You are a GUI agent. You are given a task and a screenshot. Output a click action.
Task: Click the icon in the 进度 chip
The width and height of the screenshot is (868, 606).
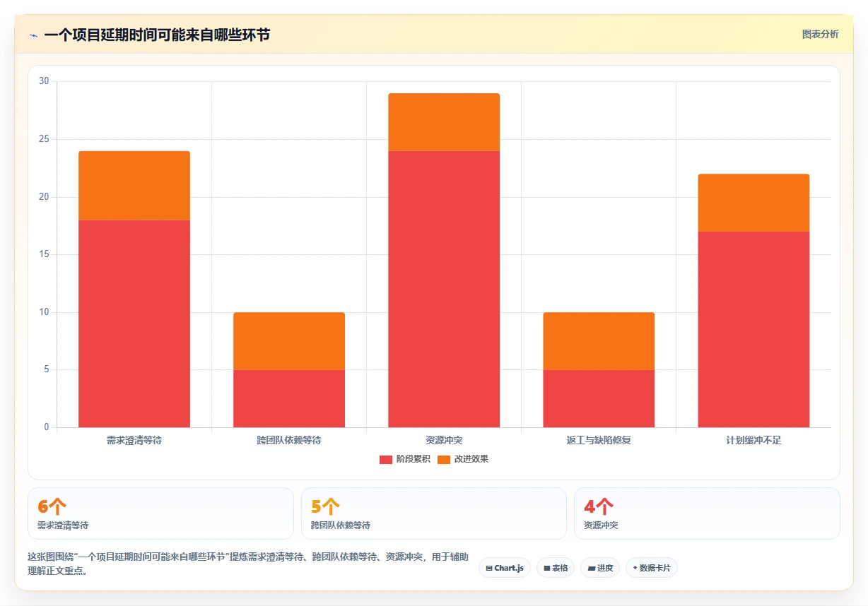point(591,568)
